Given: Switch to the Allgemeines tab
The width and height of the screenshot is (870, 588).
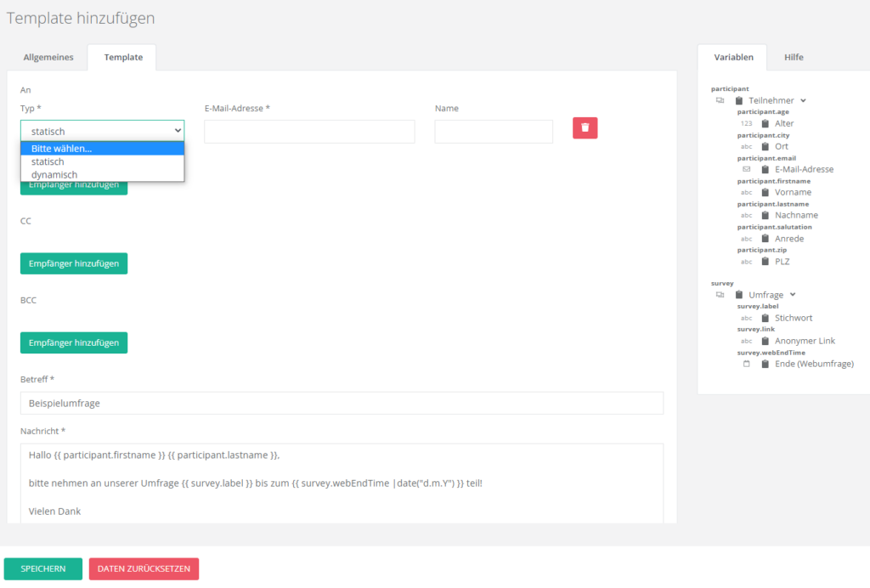Looking at the screenshot, I should pyautogui.click(x=48, y=58).
